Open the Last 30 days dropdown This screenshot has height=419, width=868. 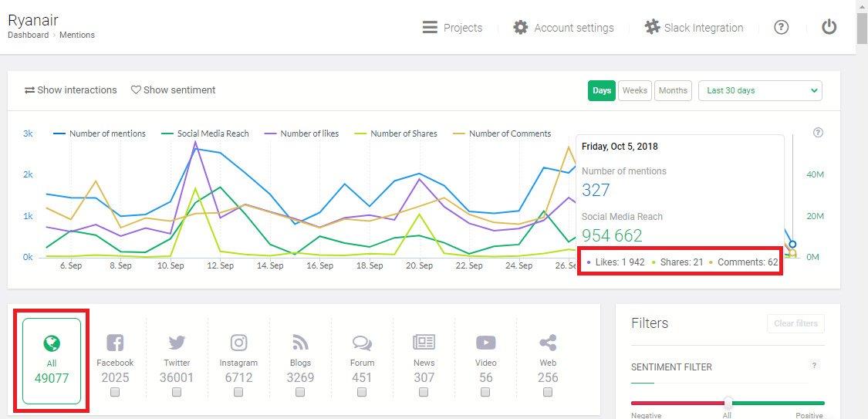click(x=760, y=91)
